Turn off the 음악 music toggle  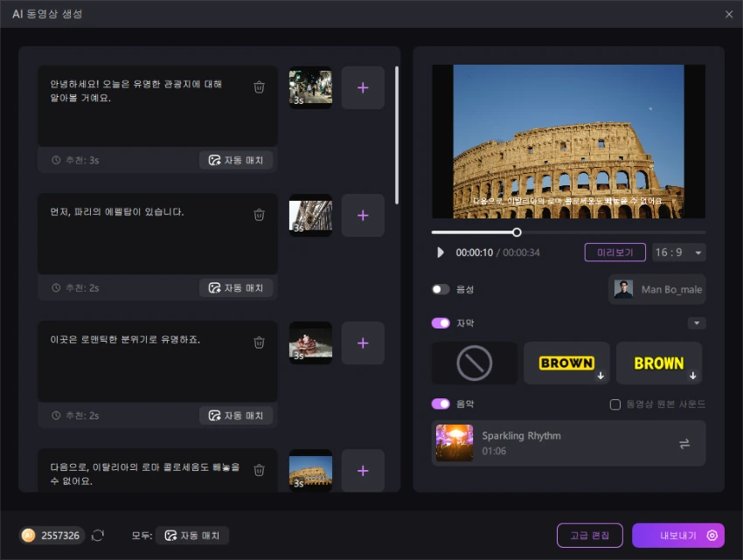point(441,404)
